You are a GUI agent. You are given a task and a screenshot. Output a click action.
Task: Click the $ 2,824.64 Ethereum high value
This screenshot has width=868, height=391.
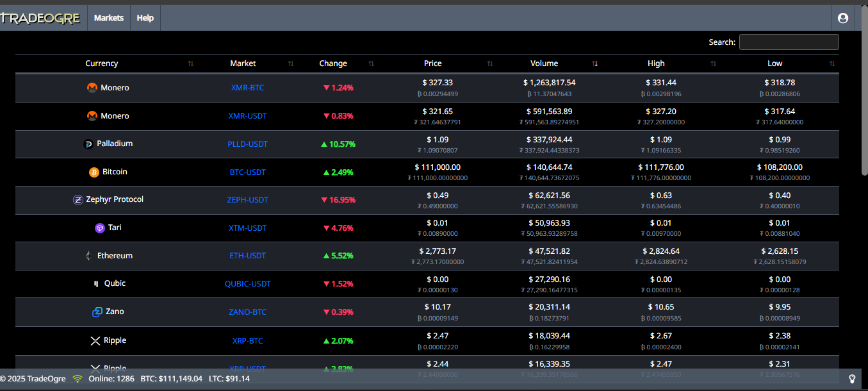point(661,251)
